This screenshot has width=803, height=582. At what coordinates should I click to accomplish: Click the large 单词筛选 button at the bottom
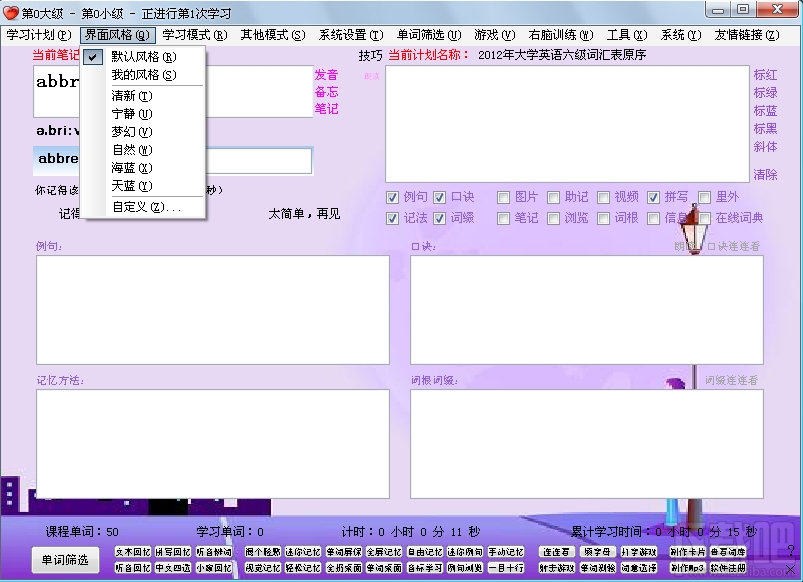[65, 560]
